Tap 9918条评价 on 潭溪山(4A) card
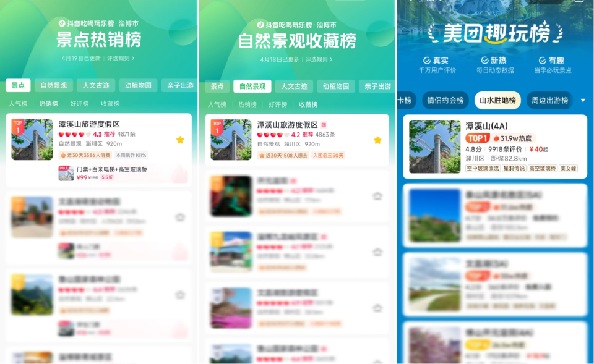The width and height of the screenshot is (594, 364). [x=505, y=150]
